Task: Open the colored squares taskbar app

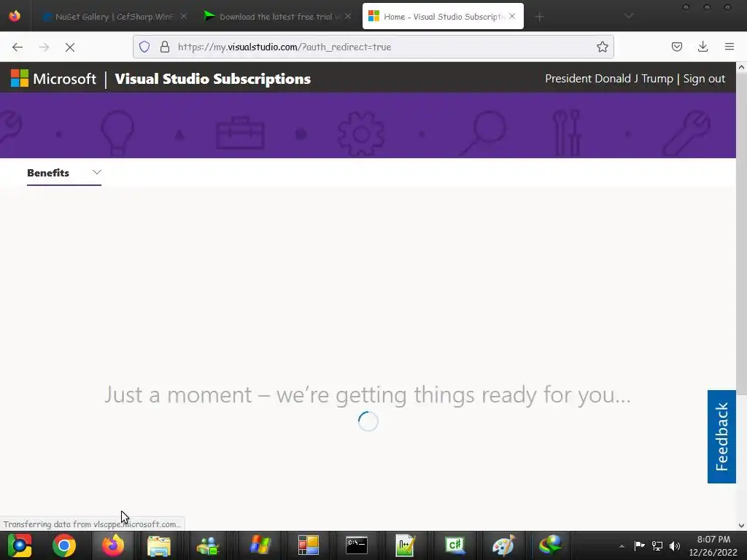Action: click(x=309, y=545)
